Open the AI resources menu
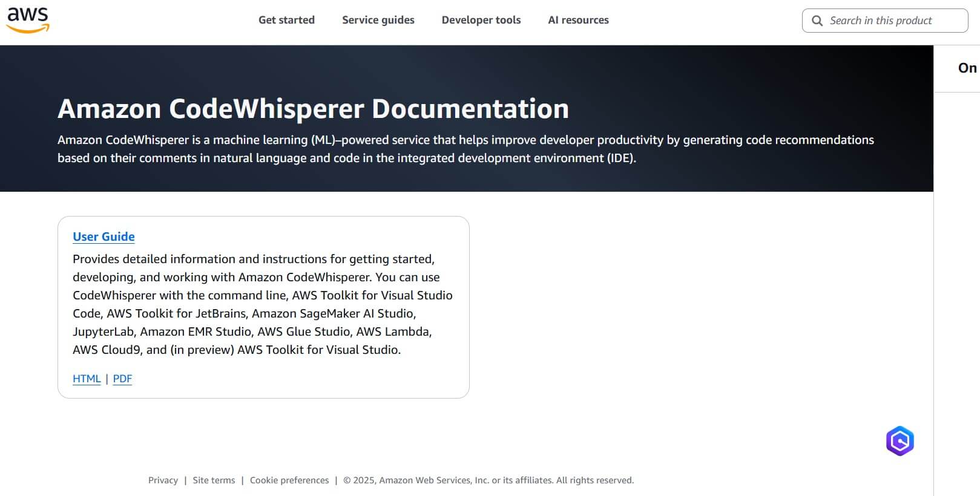The height and width of the screenshot is (496, 980). tap(578, 20)
